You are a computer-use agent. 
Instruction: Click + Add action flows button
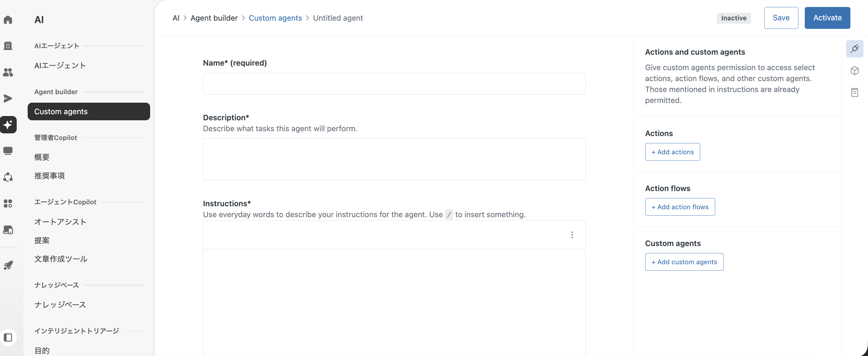680,207
